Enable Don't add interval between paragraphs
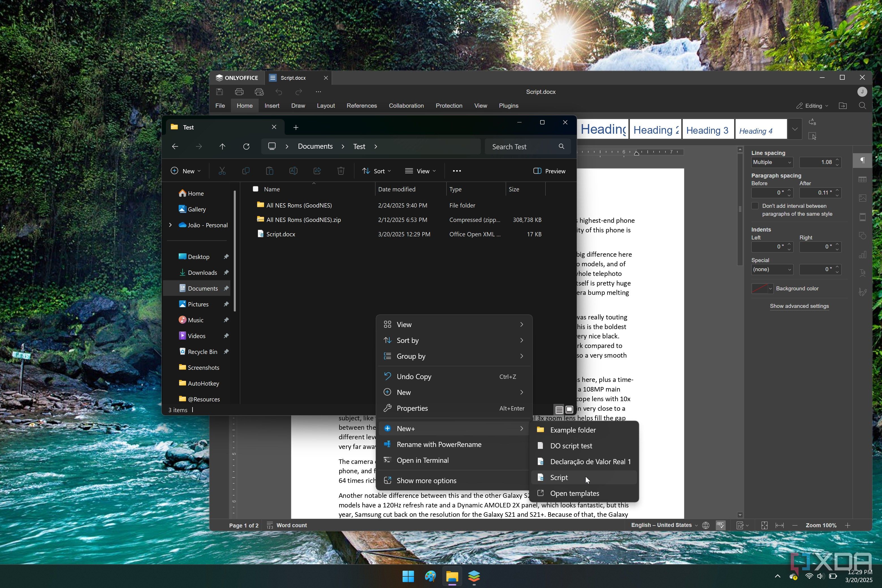The height and width of the screenshot is (588, 882). click(x=755, y=206)
